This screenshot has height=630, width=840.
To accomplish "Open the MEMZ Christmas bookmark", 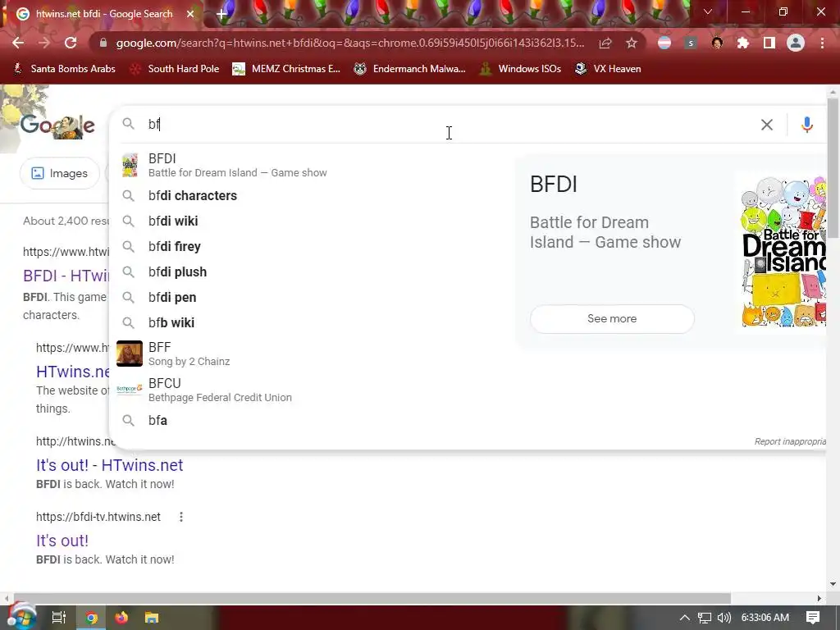I will pos(286,69).
